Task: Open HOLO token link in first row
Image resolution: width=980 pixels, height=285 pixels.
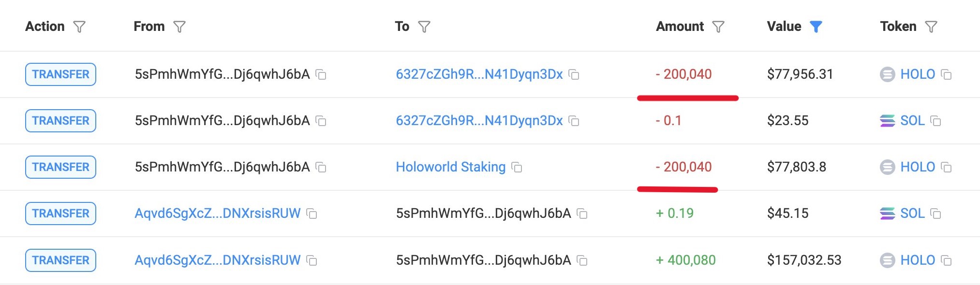Action: tap(917, 74)
